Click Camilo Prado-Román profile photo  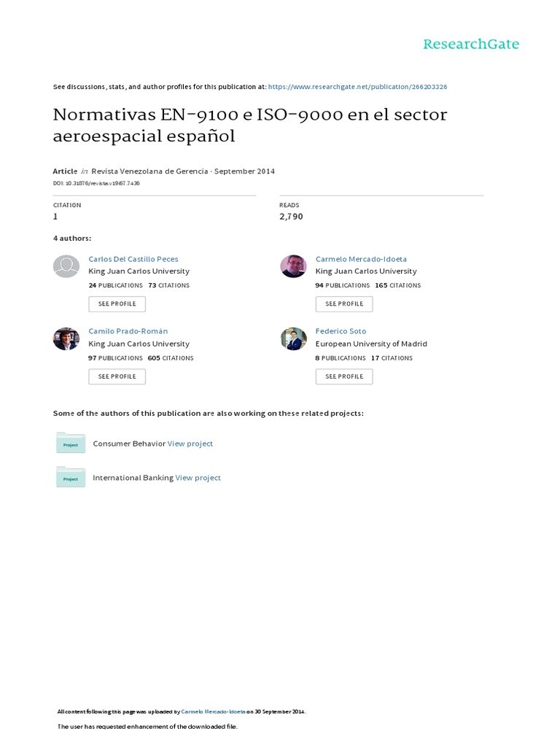(66, 338)
